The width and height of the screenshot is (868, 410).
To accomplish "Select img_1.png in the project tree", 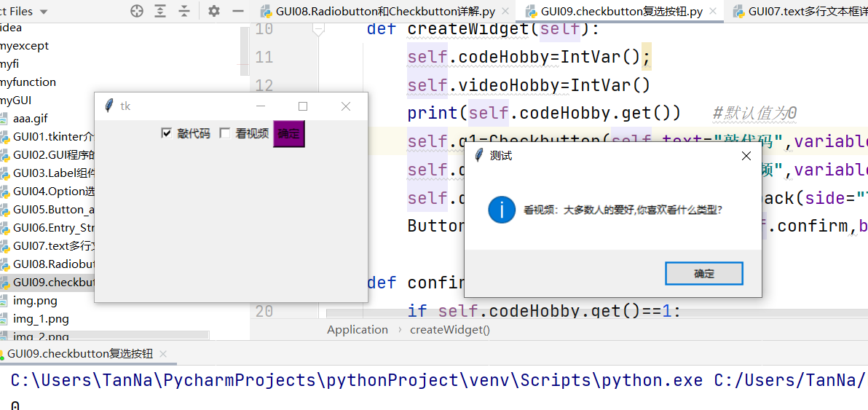I will [x=41, y=319].
